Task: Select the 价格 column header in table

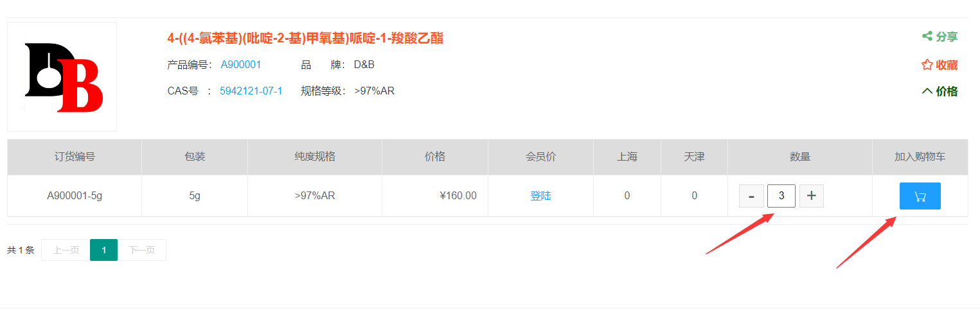Action: 435,157
